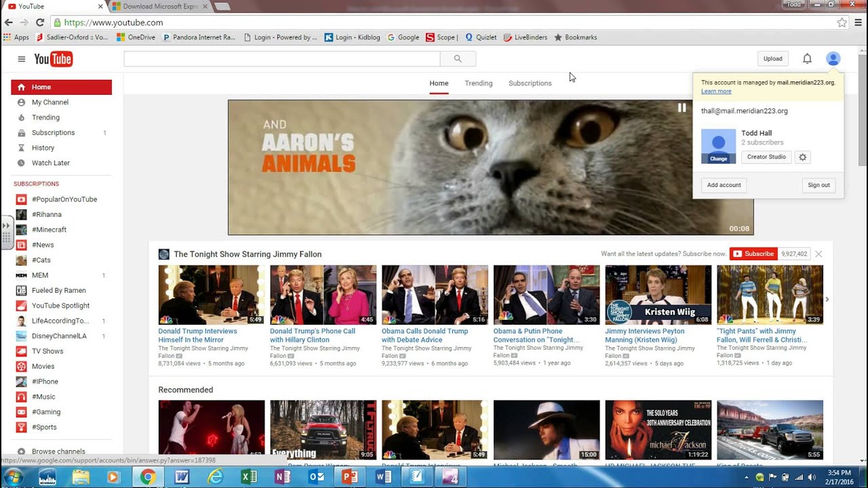Open the LiveBinders bookmark
Viewport: 868px width, 488px height.
pyautogui.click(x=526, y=37)
